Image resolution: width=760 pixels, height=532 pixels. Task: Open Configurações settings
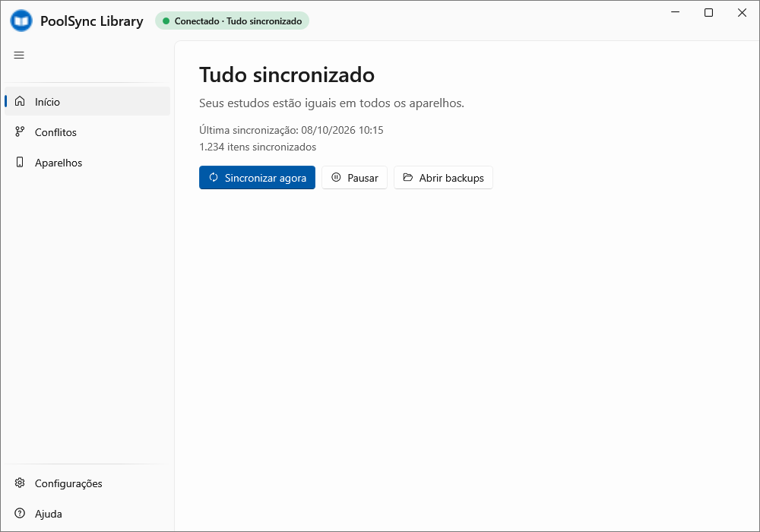(x=87, y=483)
